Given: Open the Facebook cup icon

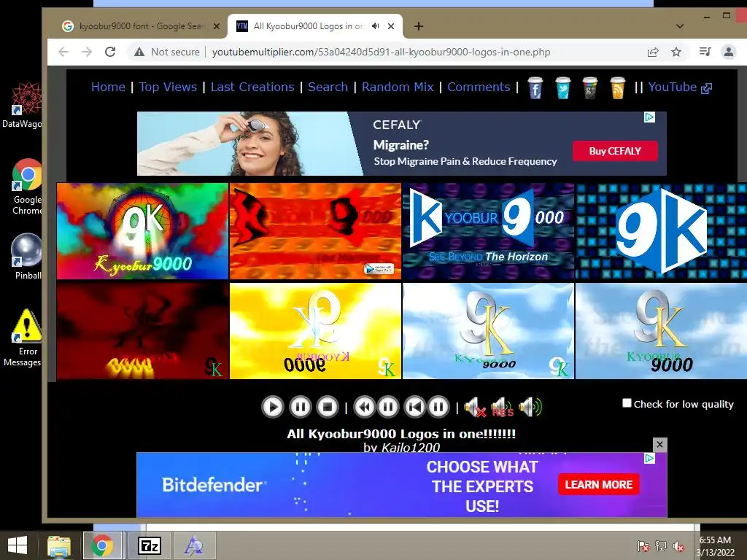Looking at the screenshot, I should 535,87.
